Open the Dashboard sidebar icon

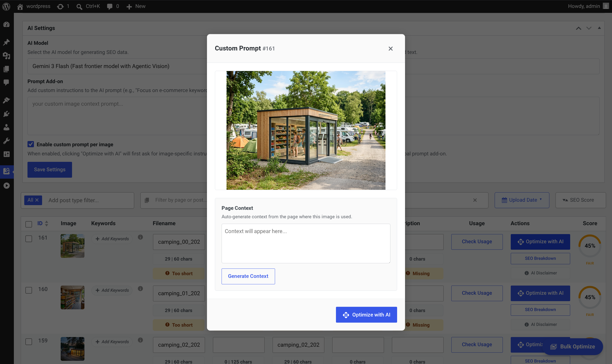[7, 24]
